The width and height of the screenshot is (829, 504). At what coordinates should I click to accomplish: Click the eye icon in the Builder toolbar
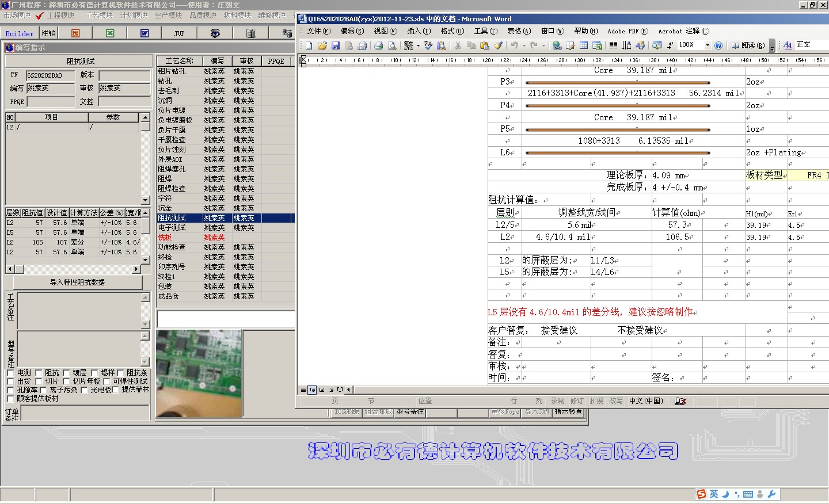[x=215, y=33]
